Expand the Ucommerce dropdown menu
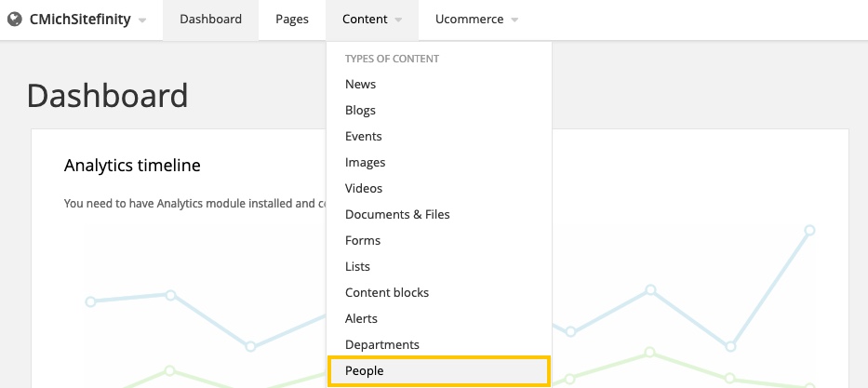 (x=476, y=19)
